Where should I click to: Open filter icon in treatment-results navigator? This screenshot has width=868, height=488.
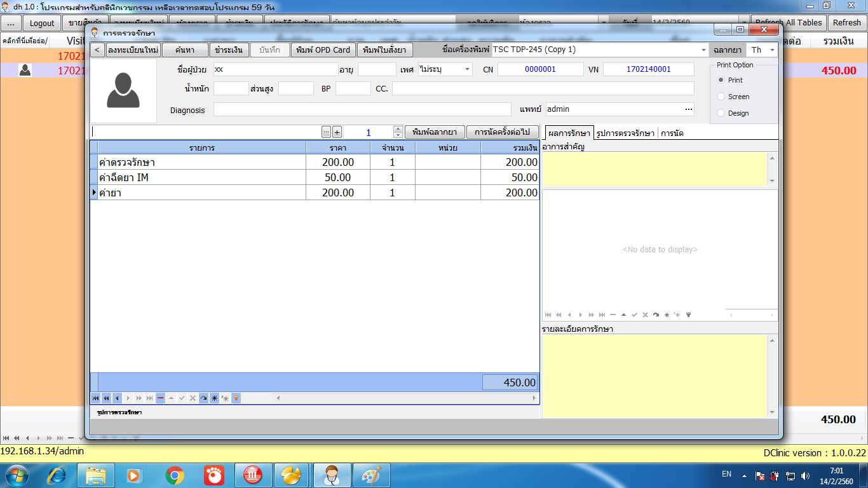pos(688,315)
